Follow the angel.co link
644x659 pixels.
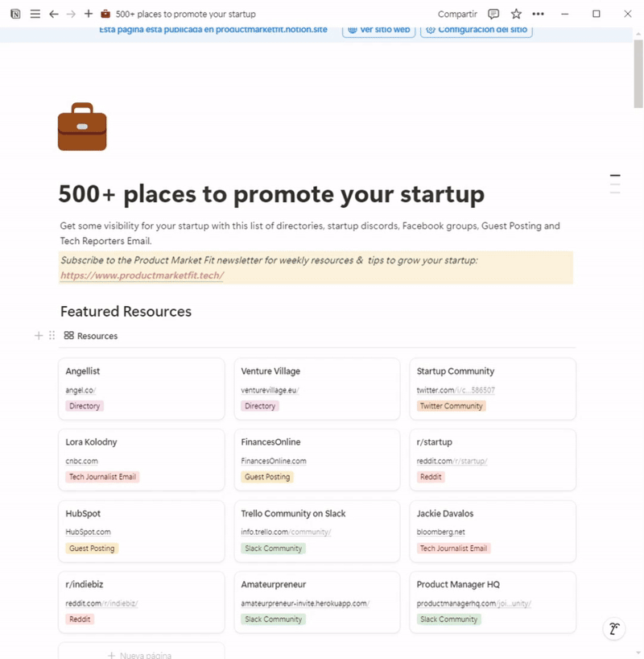(x=80, y=390)
